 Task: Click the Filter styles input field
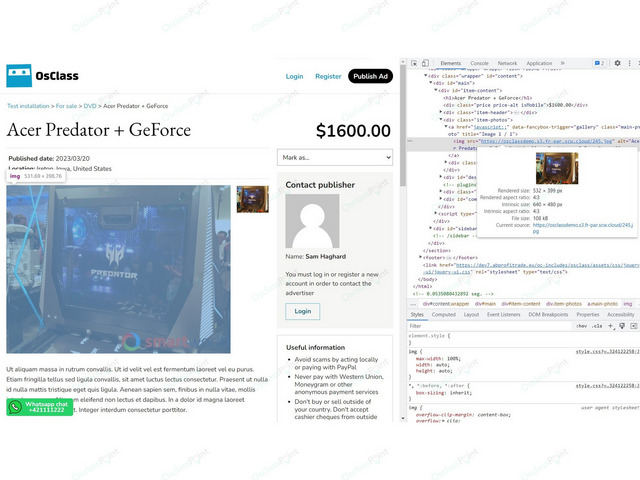coord(490,326)
